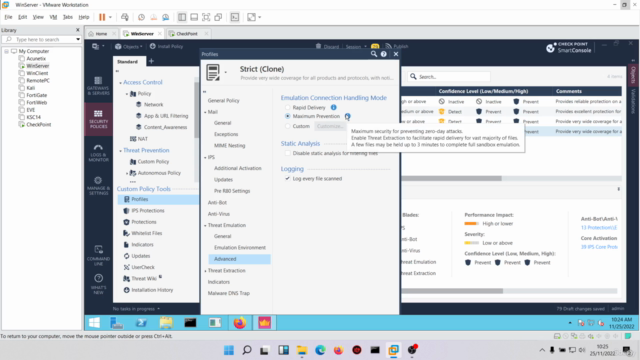Click VMware send Ctrl+Alt+Del icon

point(124,17)
